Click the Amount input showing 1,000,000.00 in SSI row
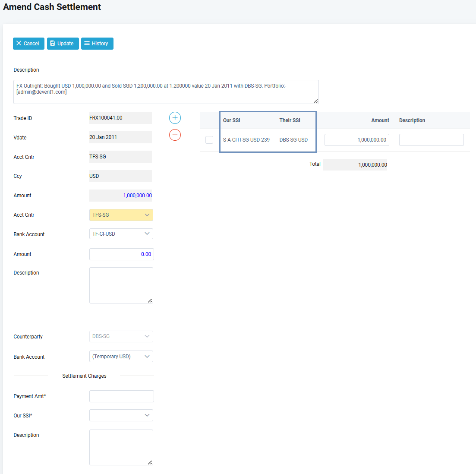Viewport: 476px width, 474px height. 357,140
